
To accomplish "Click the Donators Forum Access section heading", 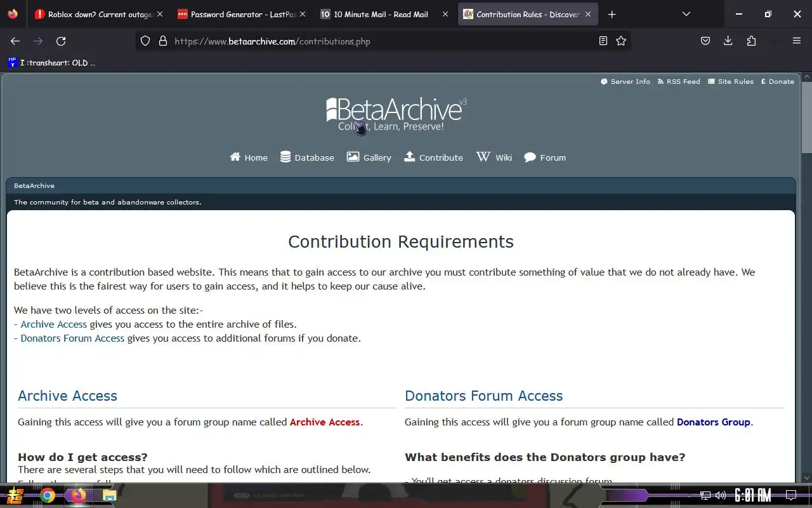I will coord(484,396).
